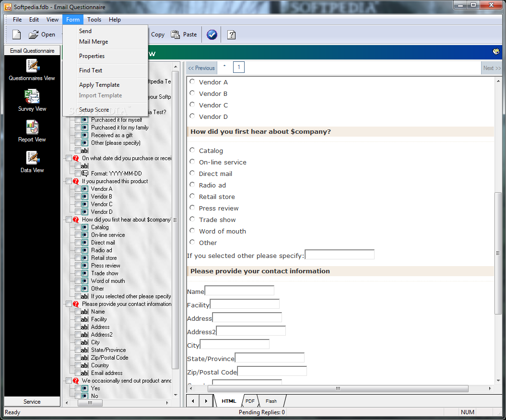This screenshot has height=420, width=506.
Task: Click the text field 'ab|' icon beside tree 'Name'
Action: coord(84,312)
